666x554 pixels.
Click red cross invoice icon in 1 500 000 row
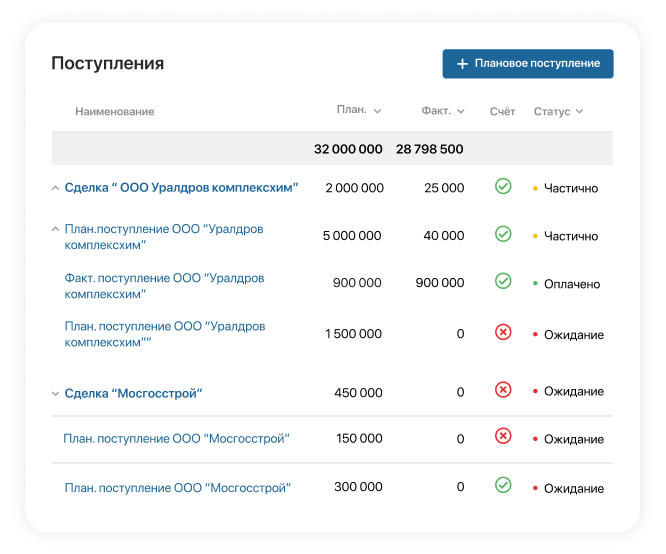tap(503, 332)
